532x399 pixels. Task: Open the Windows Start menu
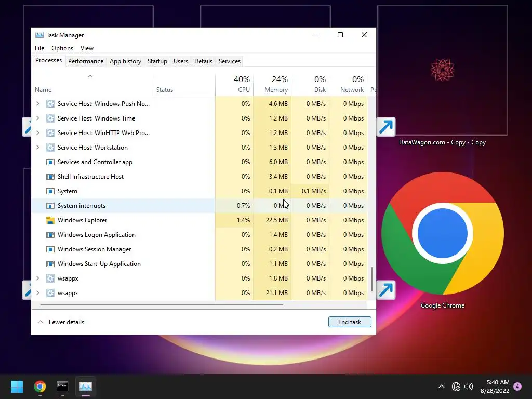(17, 387)
